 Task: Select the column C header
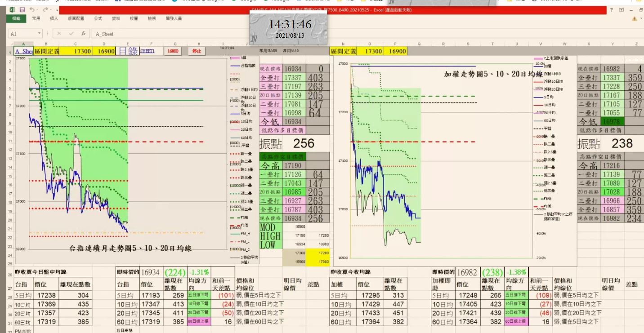pos(76,44)
